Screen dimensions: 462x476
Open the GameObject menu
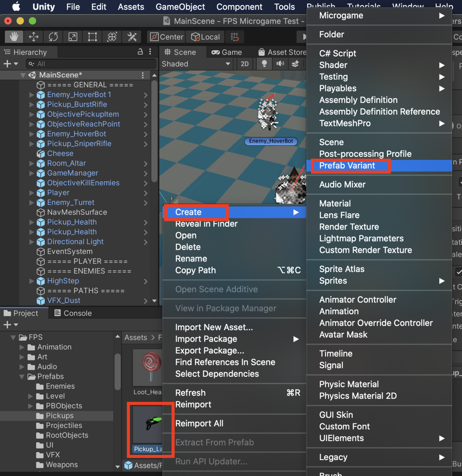pos(180,7)
